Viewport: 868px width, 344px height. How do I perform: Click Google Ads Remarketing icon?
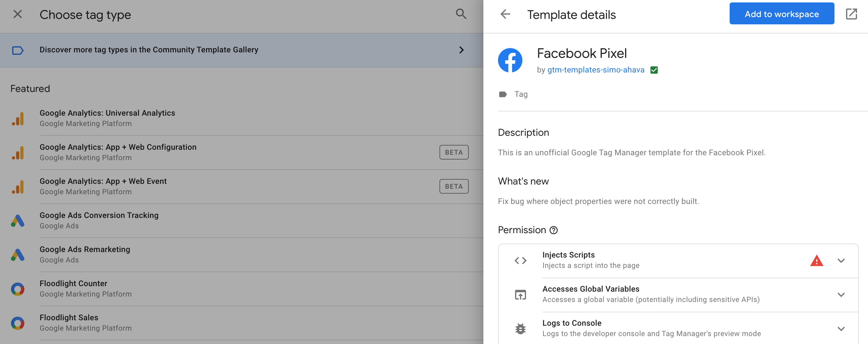pyautogui.click(x=17, y=255)
